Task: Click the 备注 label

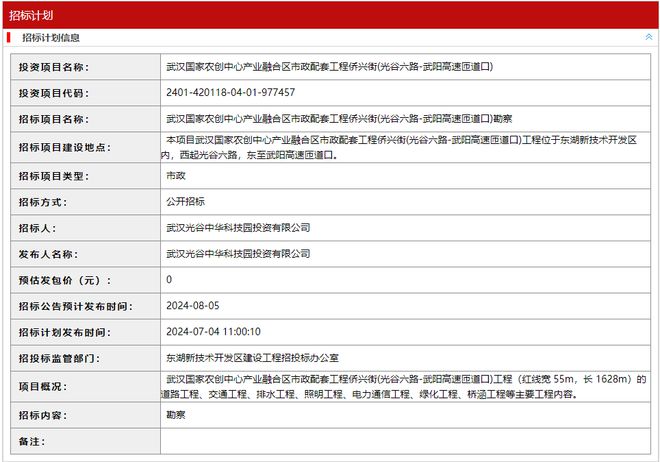Action: click(x=32, y=441)
